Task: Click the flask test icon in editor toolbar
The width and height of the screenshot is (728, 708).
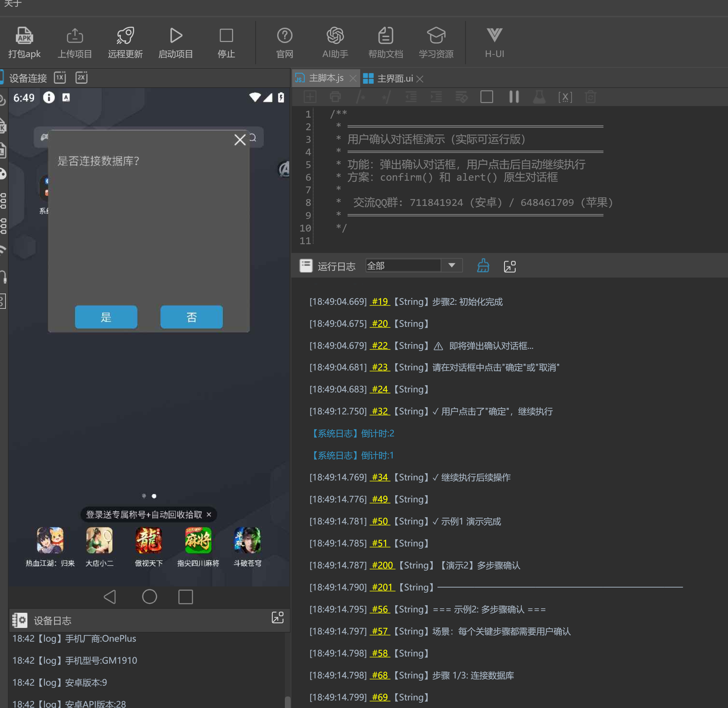Action: click(539, 97)
